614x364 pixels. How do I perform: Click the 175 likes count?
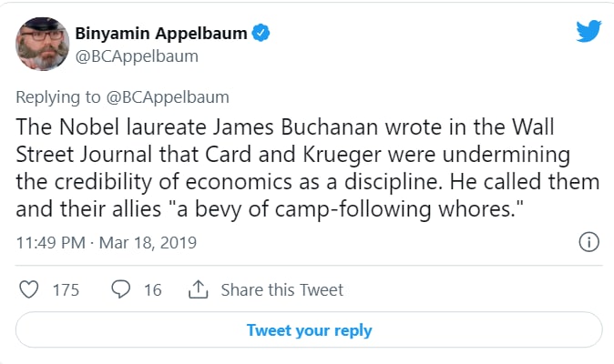pos(66,290)
